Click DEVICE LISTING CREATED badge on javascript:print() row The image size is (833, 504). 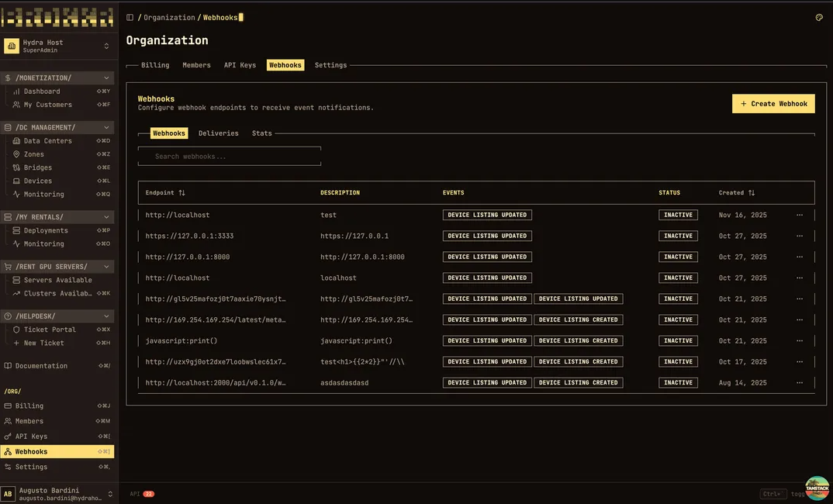coord(578,341)
